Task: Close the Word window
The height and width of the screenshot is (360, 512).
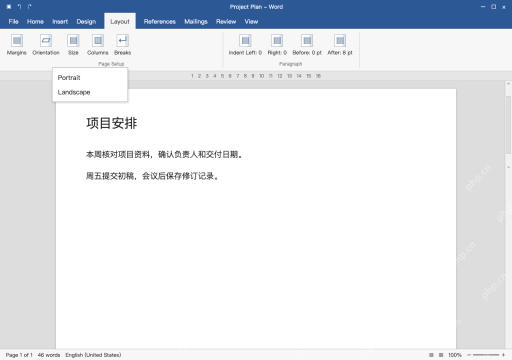Action: pos(504,7)
